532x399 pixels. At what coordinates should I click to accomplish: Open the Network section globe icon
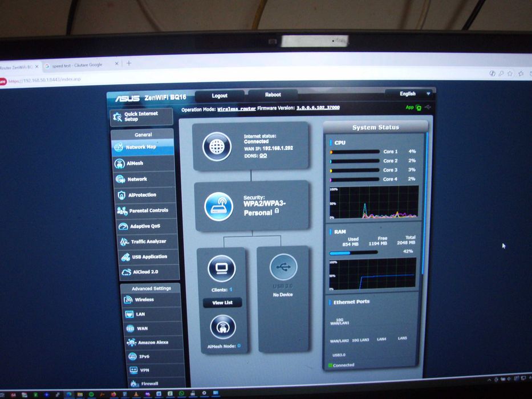[120, 179]
